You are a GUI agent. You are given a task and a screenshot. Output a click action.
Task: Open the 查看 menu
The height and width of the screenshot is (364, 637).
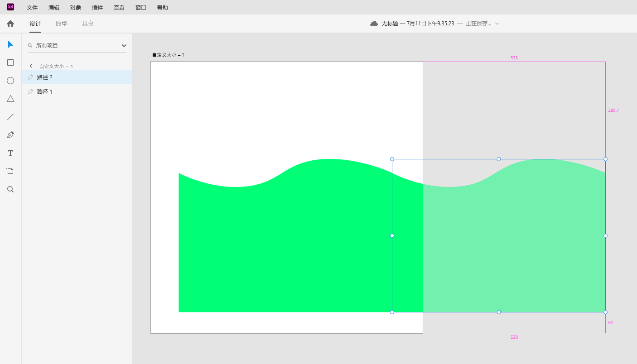click(119, 7)
